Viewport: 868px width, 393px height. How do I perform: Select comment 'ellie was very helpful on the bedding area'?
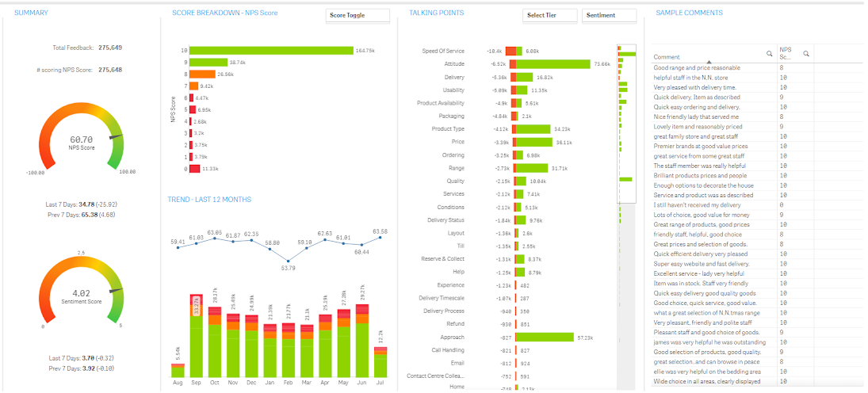707,372
